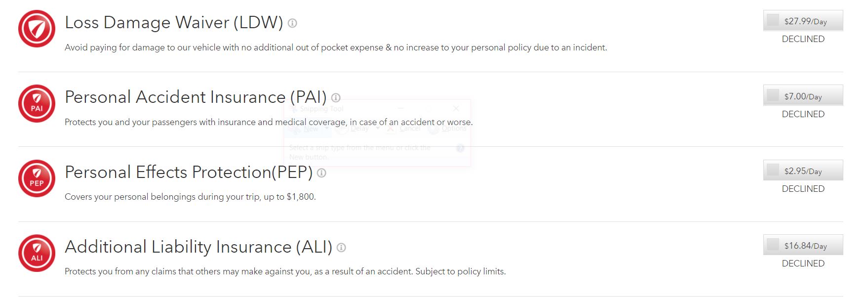The image size is (868, 307).
Task: Click the DECLINED label under the LDW price
Action: [x=802, y=39]
